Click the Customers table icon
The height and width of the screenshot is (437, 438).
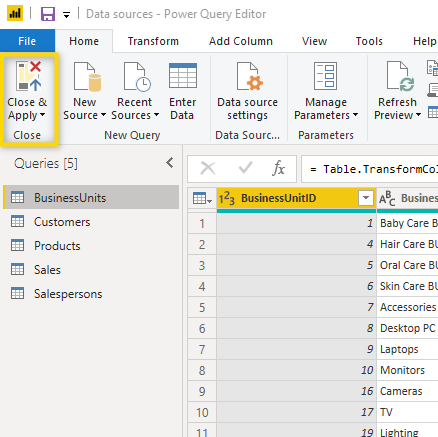[17, 221]
